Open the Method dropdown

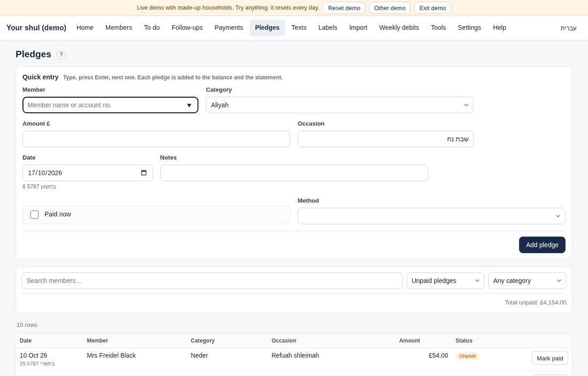(x=431, y=216)
